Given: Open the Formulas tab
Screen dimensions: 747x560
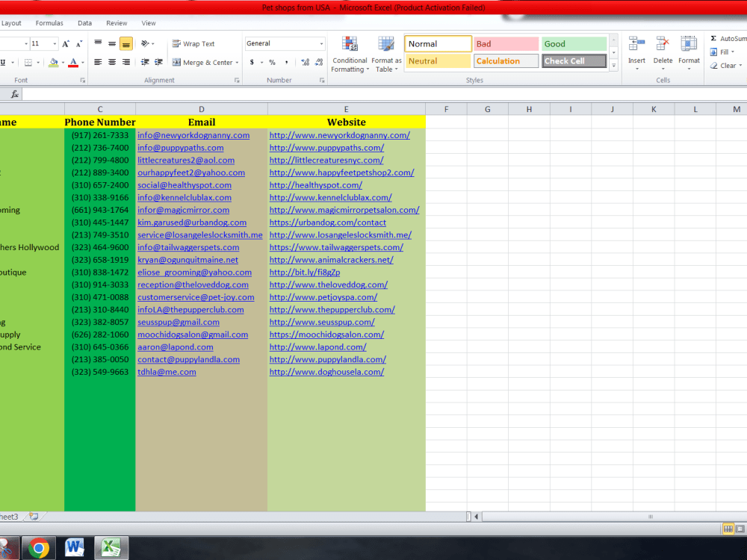Looking at the screenshot, I should pos(49,23).
